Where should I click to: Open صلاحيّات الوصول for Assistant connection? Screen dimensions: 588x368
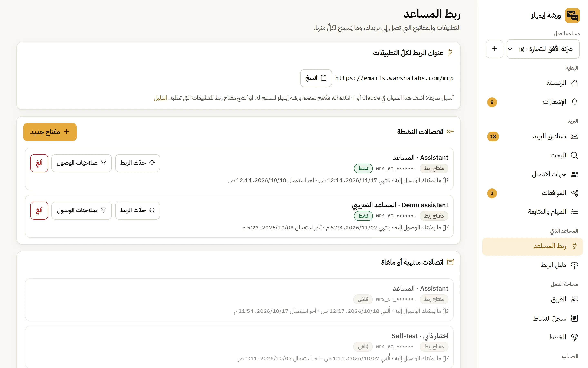(x=82, y=163)
